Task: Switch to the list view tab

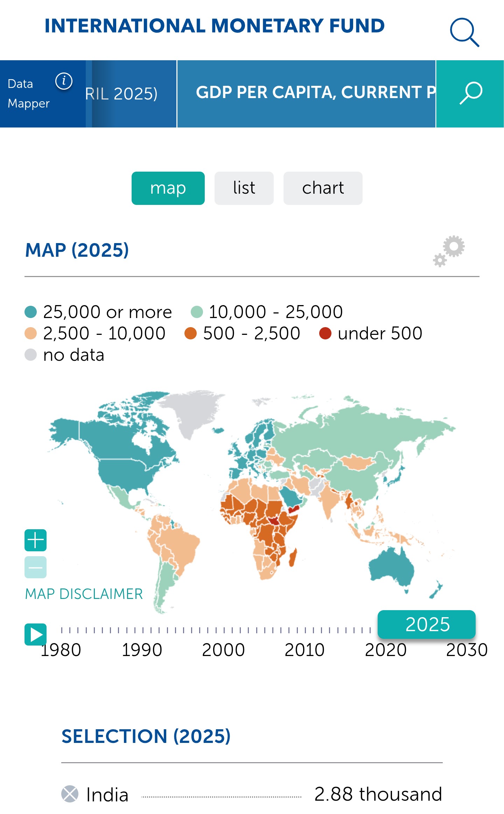Action: [244, 188]
